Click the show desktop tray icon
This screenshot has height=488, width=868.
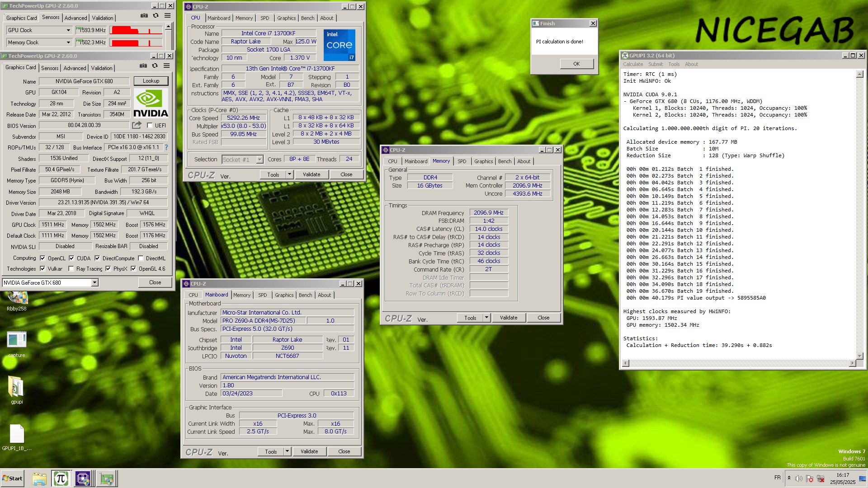pos(863,479)
